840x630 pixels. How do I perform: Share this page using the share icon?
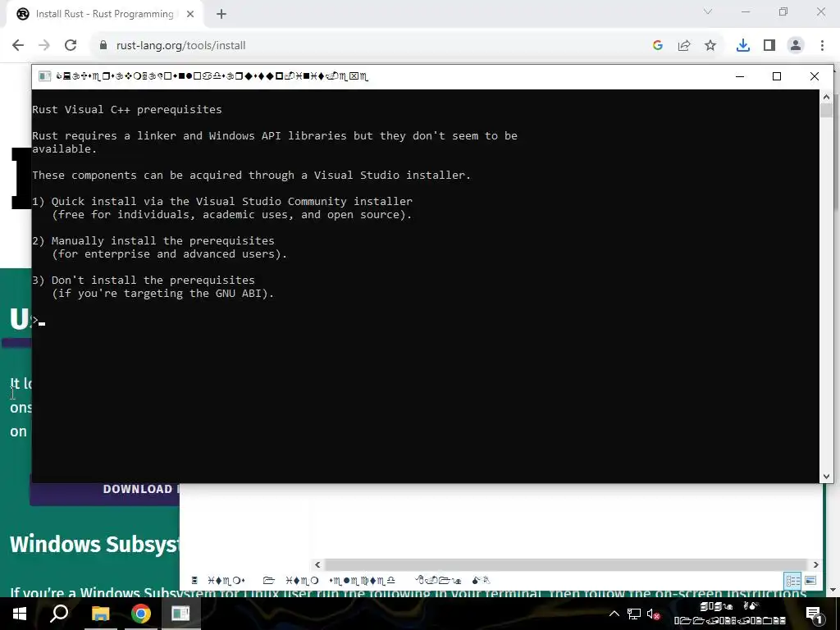pyautogui.click(x=684, y=46)
